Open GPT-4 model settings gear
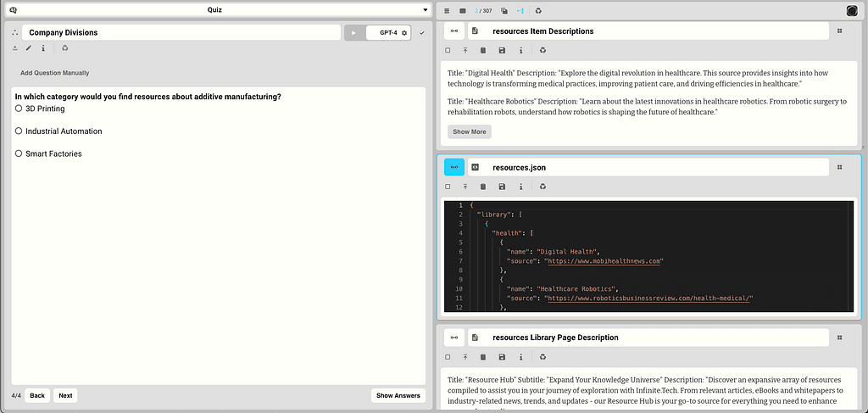This screenshot has height=413, width=868. [x=404, y=33]
